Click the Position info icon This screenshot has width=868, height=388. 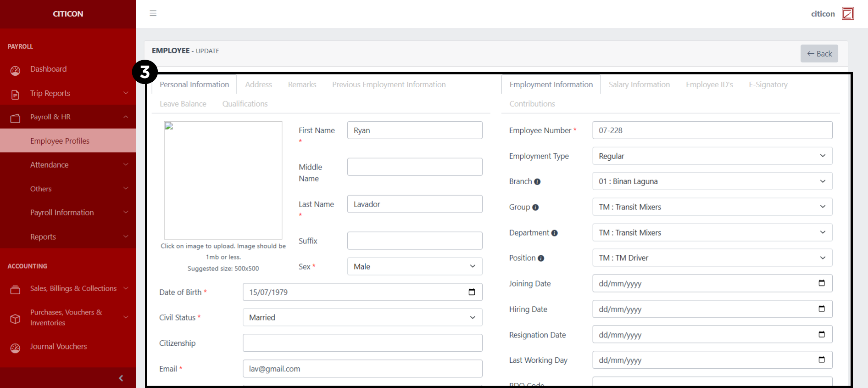pos(541,259)
